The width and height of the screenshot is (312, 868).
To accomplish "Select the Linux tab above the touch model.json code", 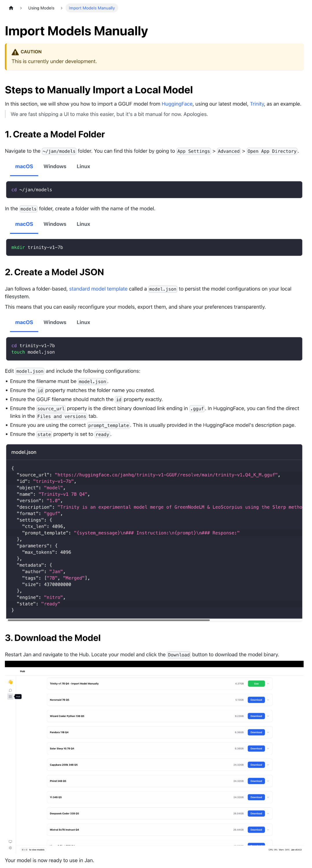I will (83, 322).
